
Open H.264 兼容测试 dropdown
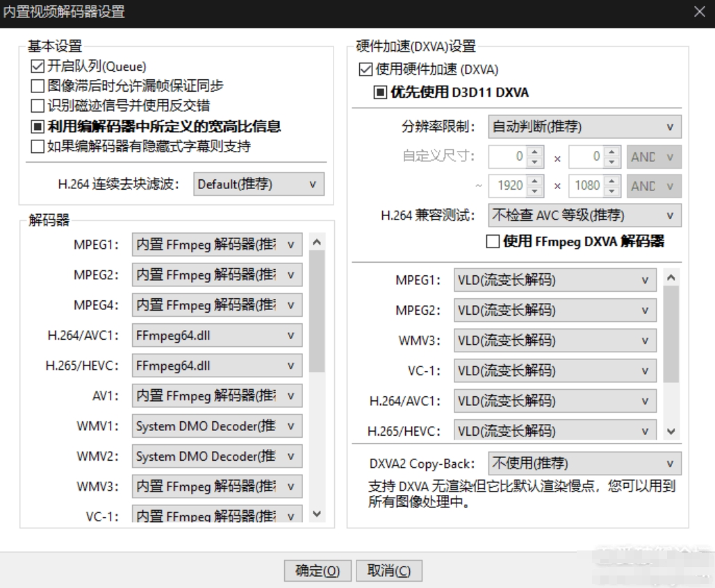click(x=584, y=215)
